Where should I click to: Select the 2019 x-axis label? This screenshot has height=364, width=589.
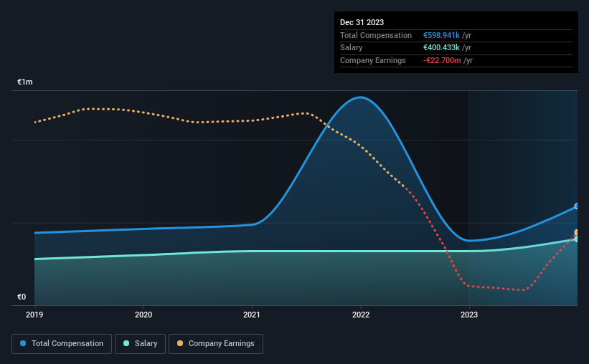34,315
